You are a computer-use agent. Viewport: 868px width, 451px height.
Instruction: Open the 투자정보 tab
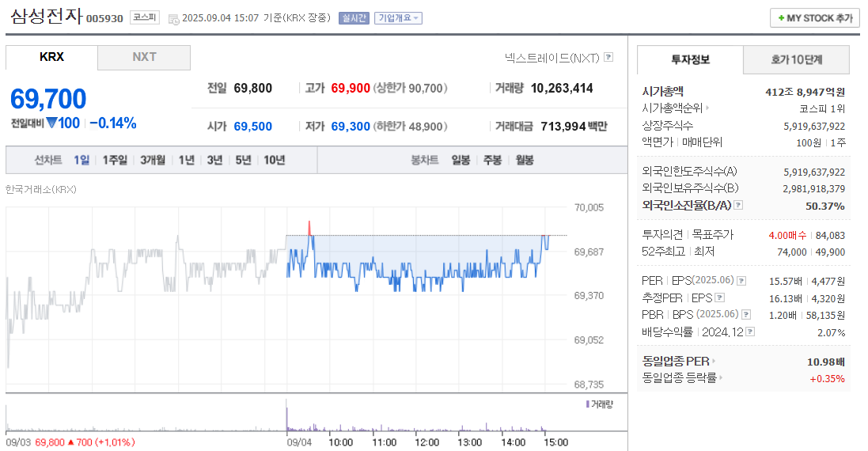point(690,60)
